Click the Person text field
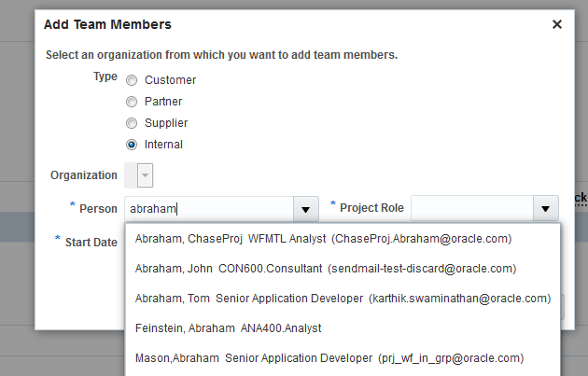The height and width of the screenshot is (376, 588). point(210,209)
